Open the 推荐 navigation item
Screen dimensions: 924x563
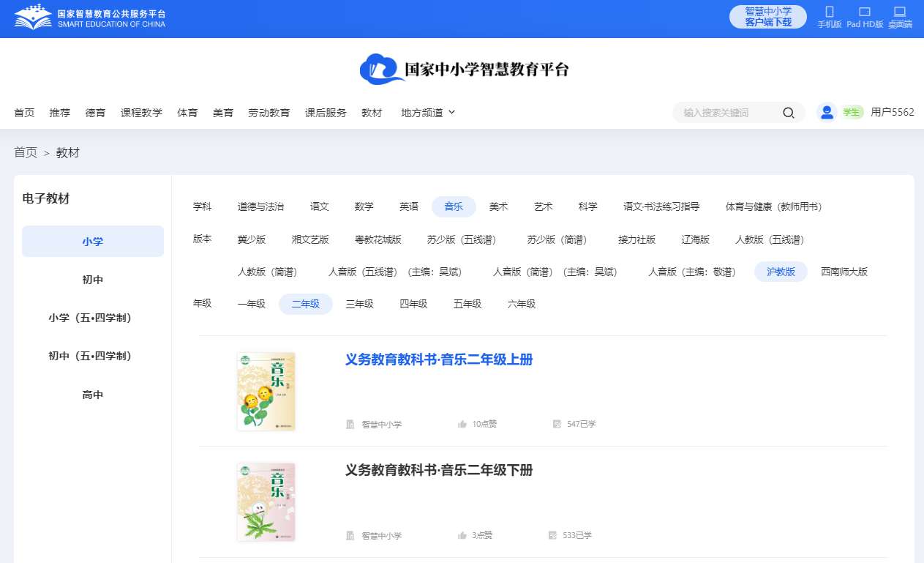[x=60, y=113]
